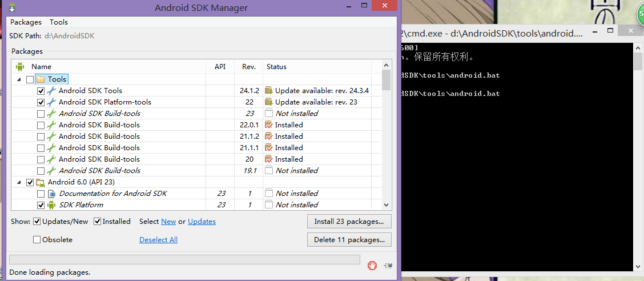Click the "d:\AndroidSDK" SDK path text
This screenshot has height=281, width=644.
pyautogui.click(x=70, y=36)
